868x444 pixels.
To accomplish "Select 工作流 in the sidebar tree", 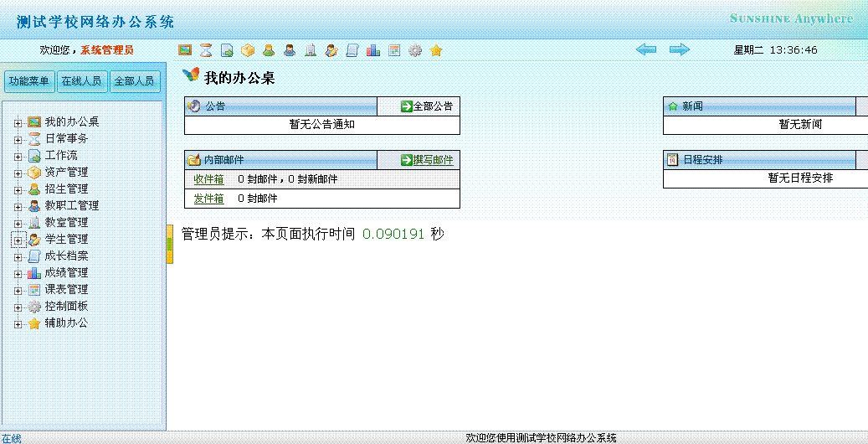I will tap(61, 155).
